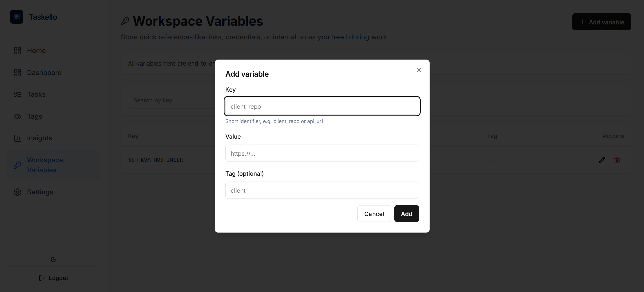Toggle dark mode with the moon icon
Viewport: 644px width, 292px height.
point(54,259)
